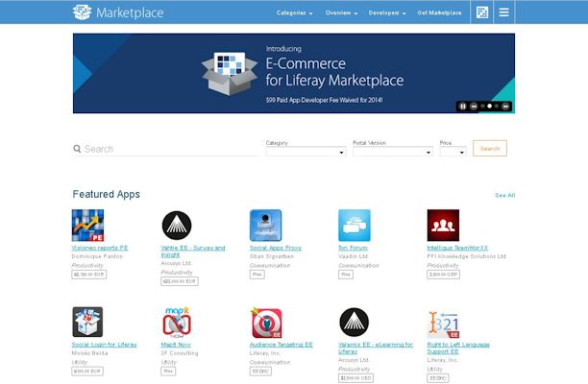Open Tori Forum app icon
This screenshot has height=384, width=588.
(x=355, y=226)
